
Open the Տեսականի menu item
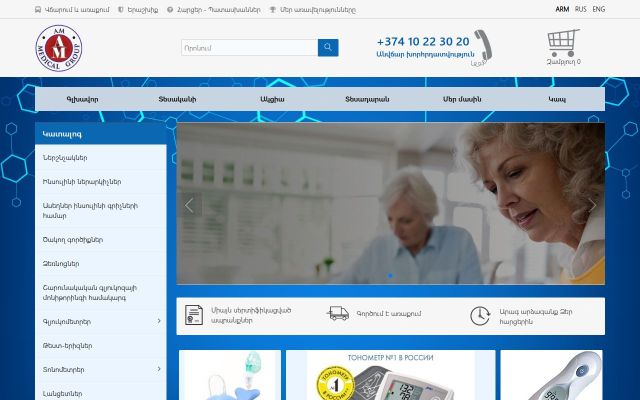tap(177, 99)
